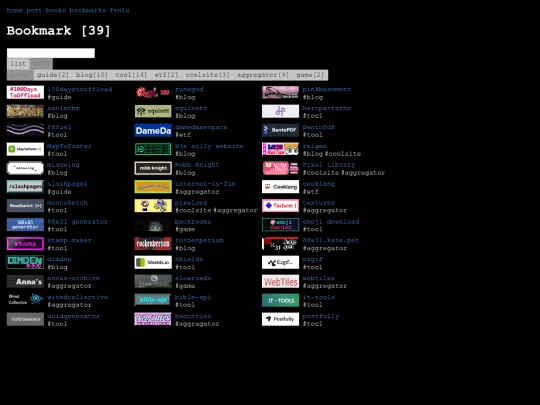This screenshot has height=405, width=540.
Task: Switch to list view
Action: 18,64
